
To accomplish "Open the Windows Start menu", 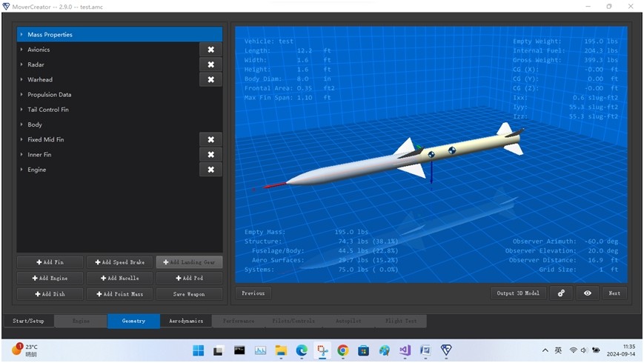I will pyautogui.click(x=199, y=350).
